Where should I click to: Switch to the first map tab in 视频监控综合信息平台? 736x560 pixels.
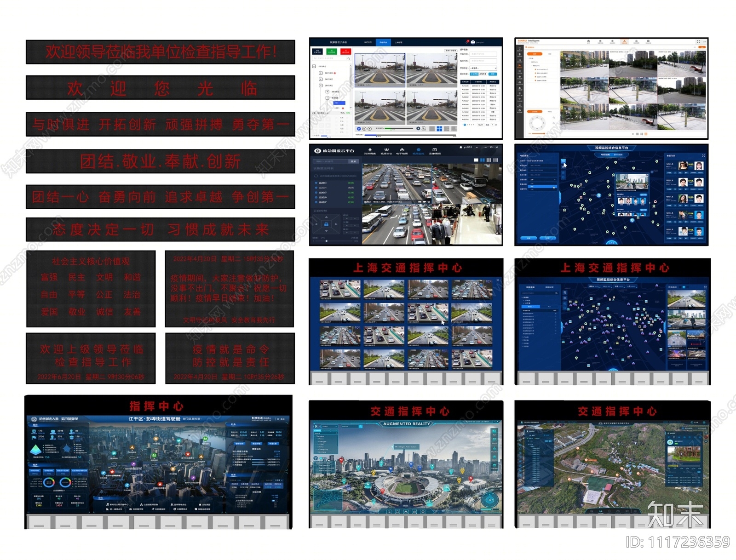click(x=605, y=154)
